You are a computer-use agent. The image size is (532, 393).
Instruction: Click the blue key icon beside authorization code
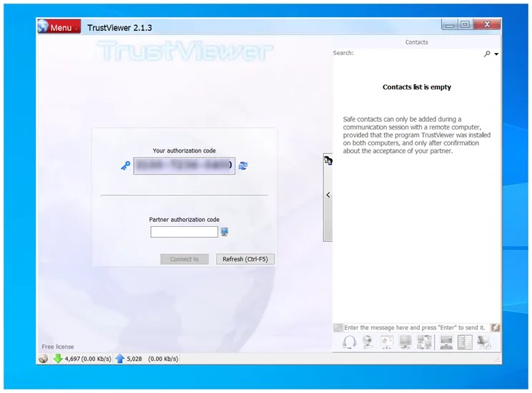126,166
